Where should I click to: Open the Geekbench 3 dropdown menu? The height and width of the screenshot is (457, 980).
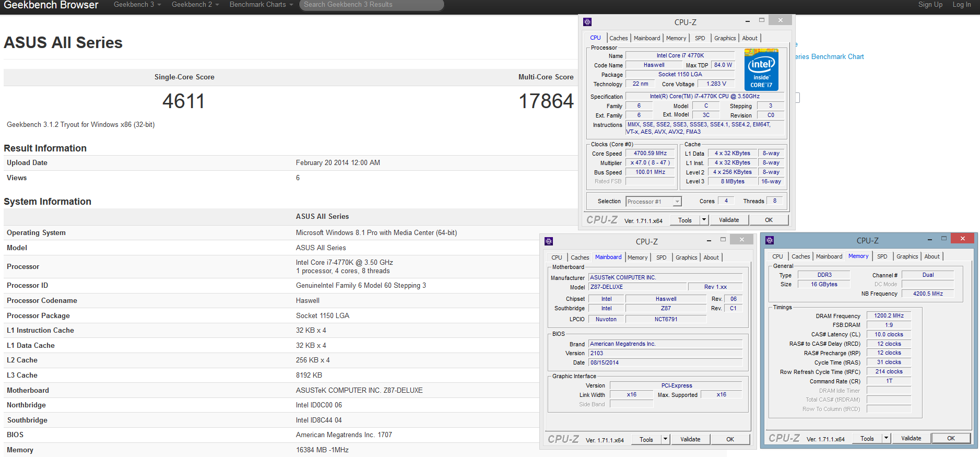pos(137,5)
